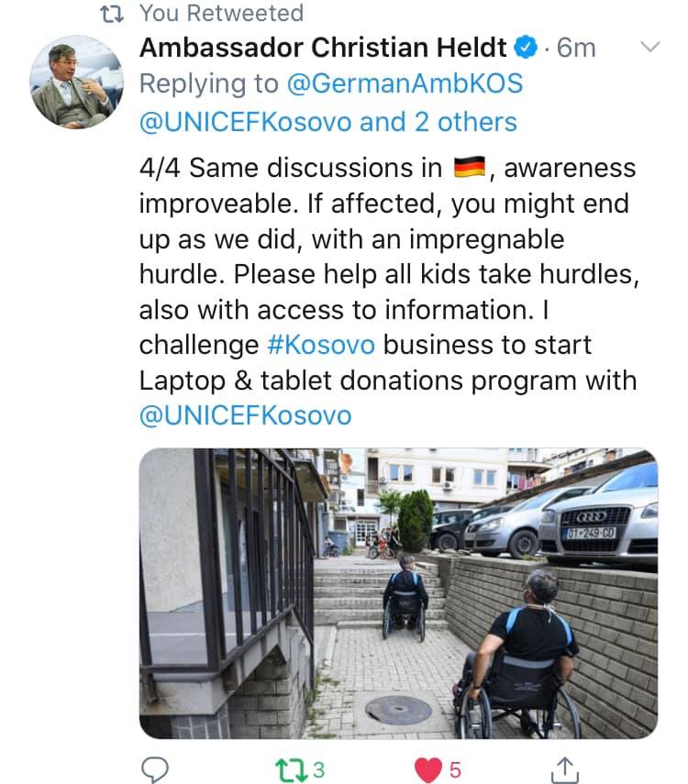Click the retweeted arrows icon at top
The height and width of the screenshot is (784, 688).
[x=112, y=14]
